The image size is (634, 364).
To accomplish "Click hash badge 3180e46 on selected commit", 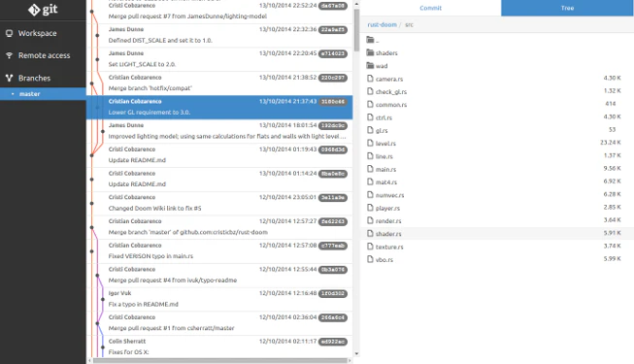I will click(x=333, y=102).
